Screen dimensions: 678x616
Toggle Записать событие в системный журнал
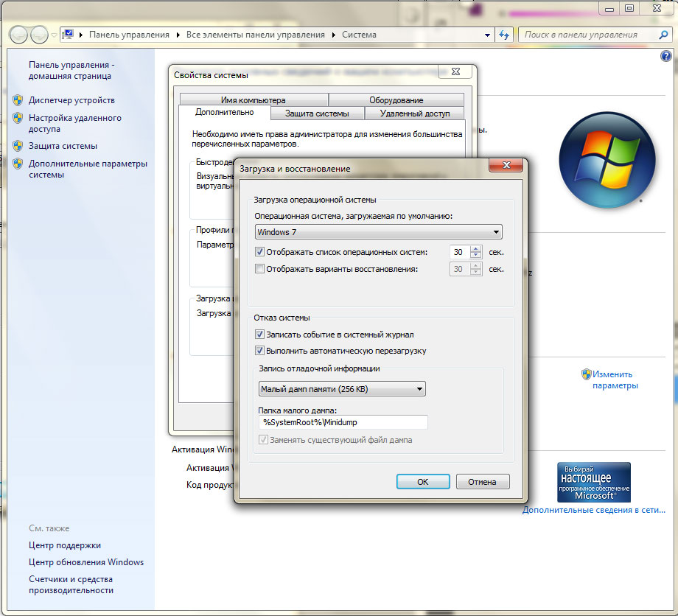point(259,335)
